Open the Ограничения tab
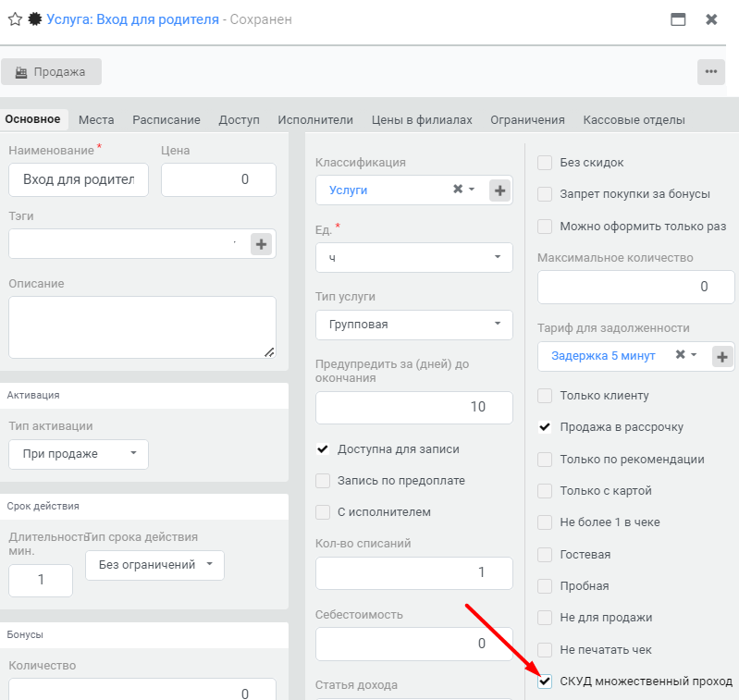 [x=527, y=119]
